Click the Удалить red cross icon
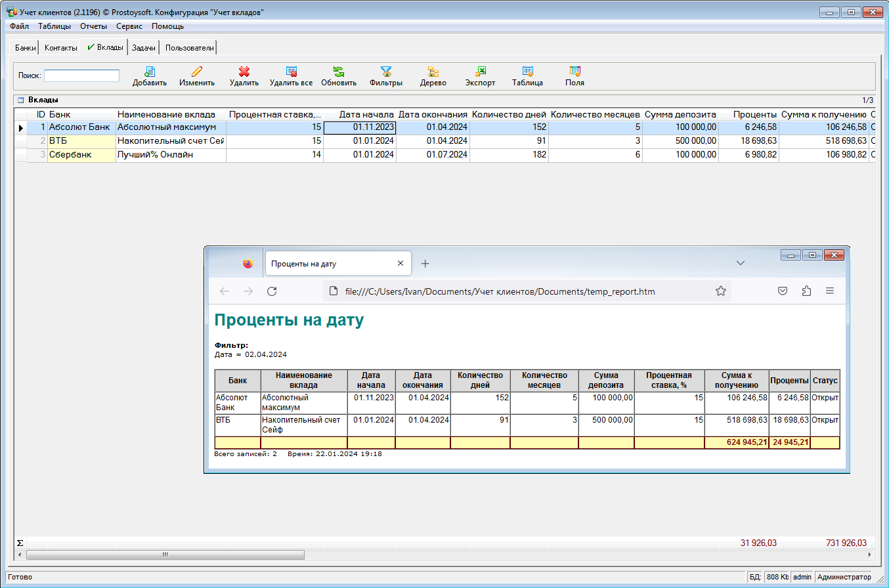This screenshot has width=889, height=588. [x=244, y=72]
